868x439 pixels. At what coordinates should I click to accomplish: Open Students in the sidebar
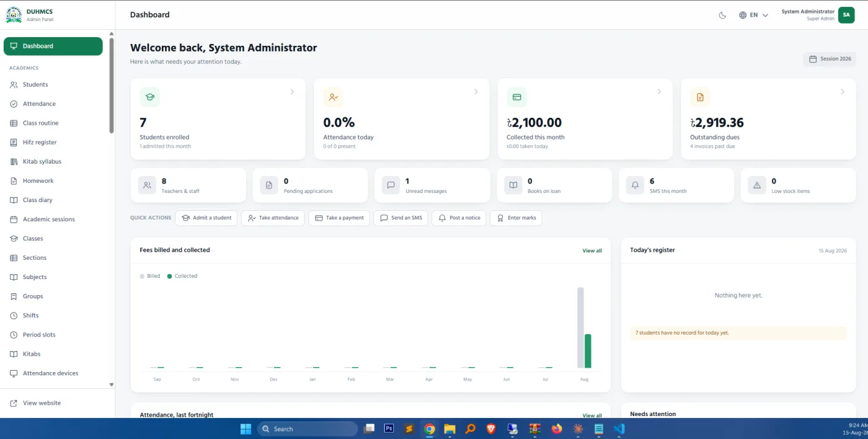pyautogui.click(x=53, y=84)
